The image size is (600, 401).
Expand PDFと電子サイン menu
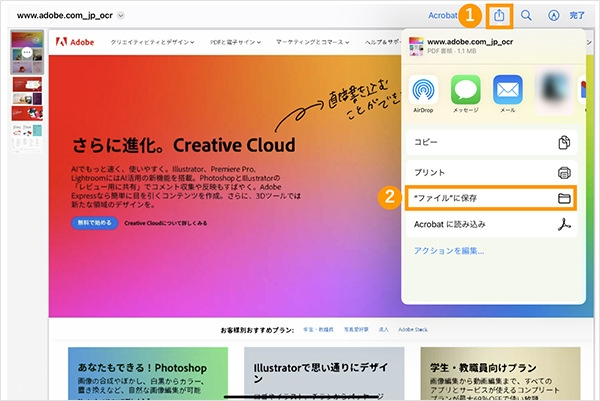235,42
